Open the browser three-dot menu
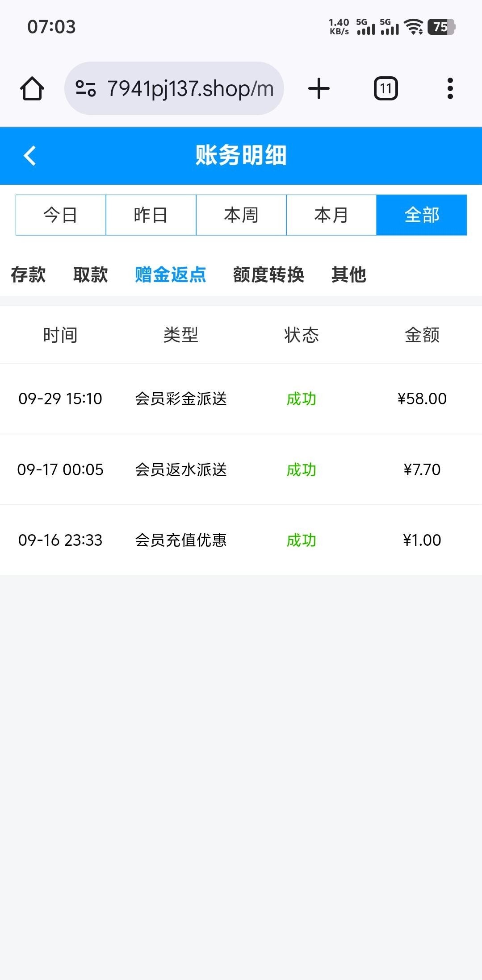 pos(450,88)
